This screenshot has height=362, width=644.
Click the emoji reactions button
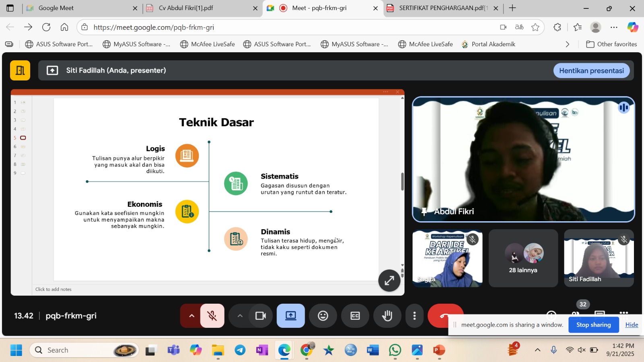pyautogui.click(x=323, y=316)
